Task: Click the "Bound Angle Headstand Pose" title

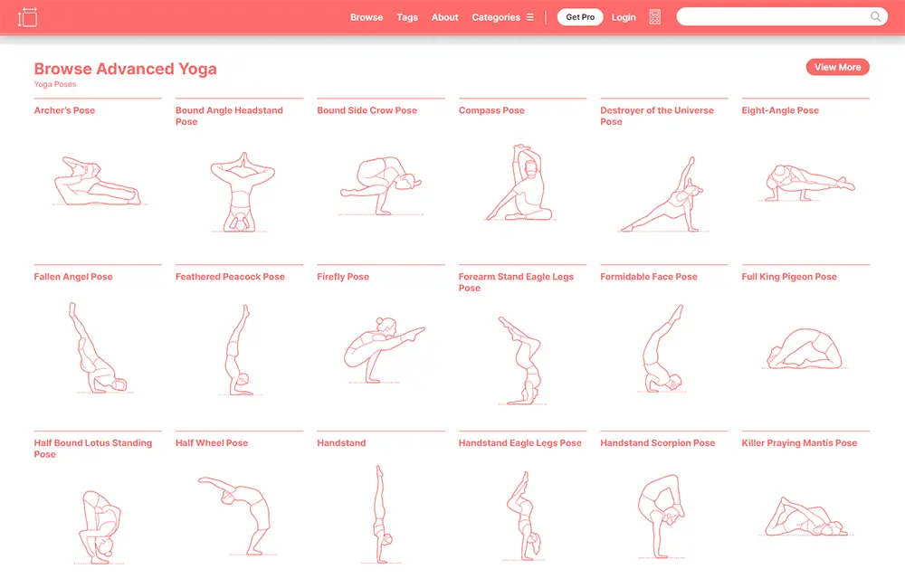Action: tap(229, 116)
